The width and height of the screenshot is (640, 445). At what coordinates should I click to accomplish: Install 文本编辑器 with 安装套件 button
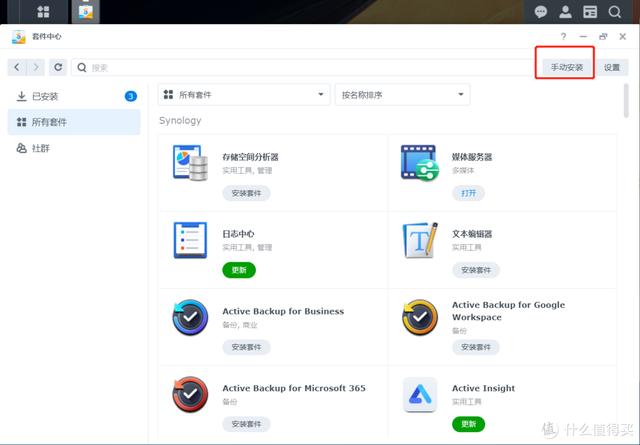tap(476, 270)
